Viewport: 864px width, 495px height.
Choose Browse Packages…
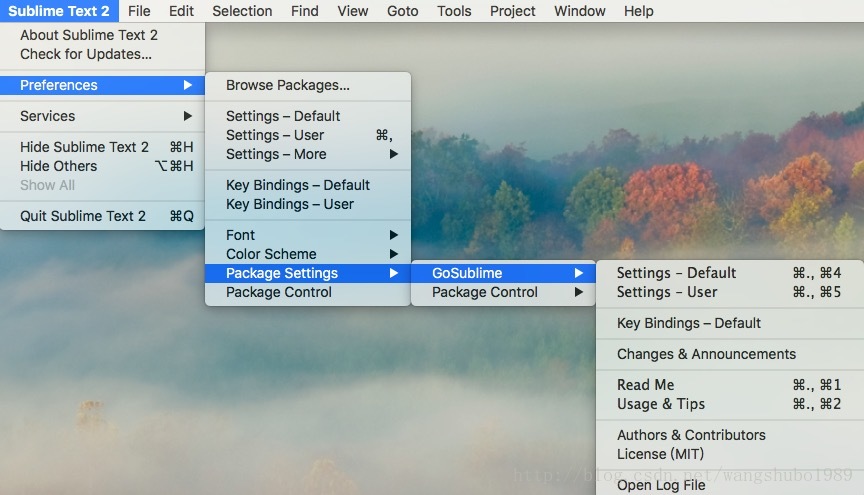point(308,85)
